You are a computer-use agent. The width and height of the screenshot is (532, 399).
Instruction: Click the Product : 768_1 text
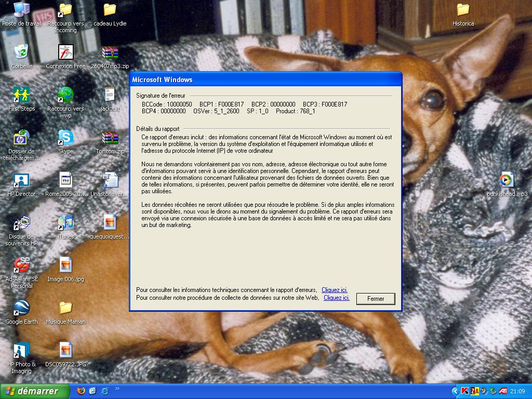pyautogui.click(x=295, y=111)
